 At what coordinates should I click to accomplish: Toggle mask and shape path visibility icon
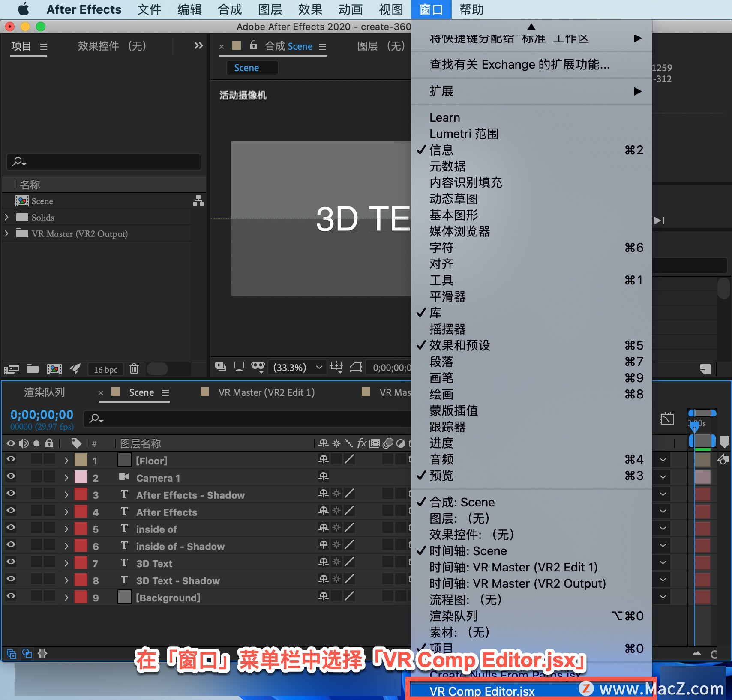tap(258, 367)
